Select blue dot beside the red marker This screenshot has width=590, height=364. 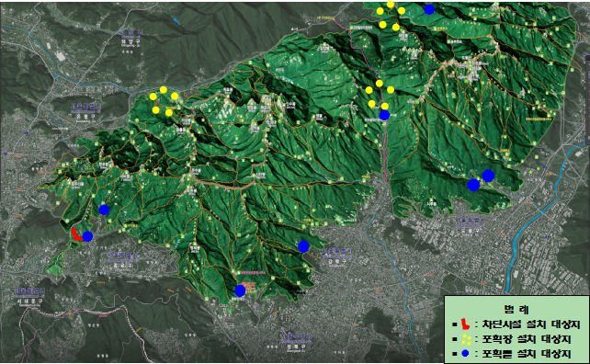point(87,236)
